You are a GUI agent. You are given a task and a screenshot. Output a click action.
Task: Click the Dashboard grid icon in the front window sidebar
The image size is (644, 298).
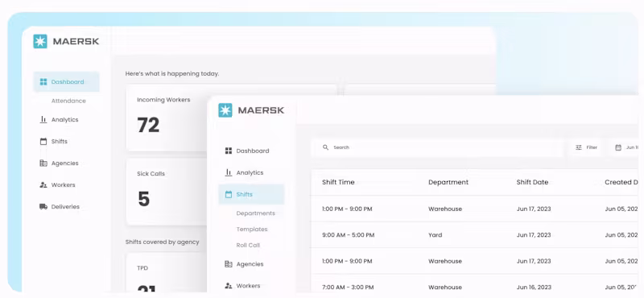(x=229, y=151)
